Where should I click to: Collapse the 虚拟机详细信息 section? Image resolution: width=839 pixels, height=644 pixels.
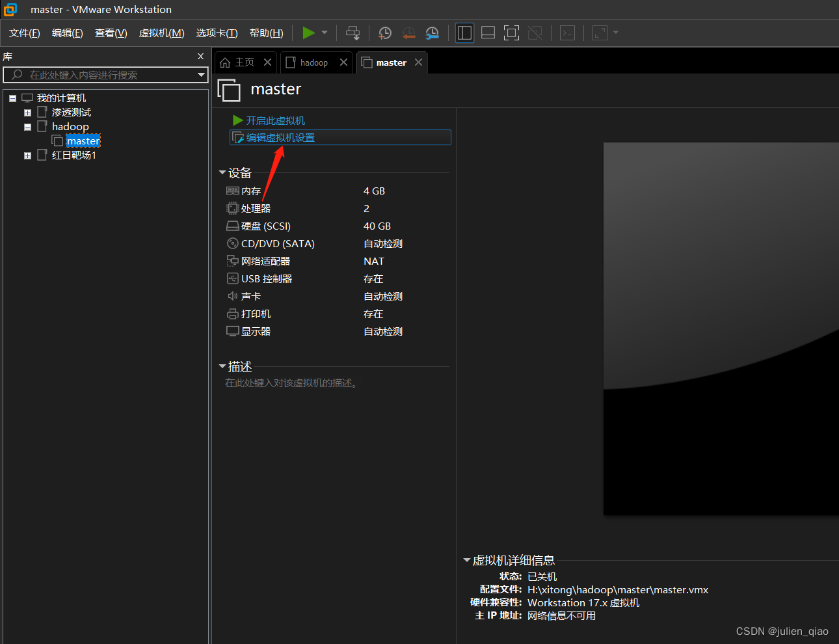pyautogui.click(x=466, y=560)
